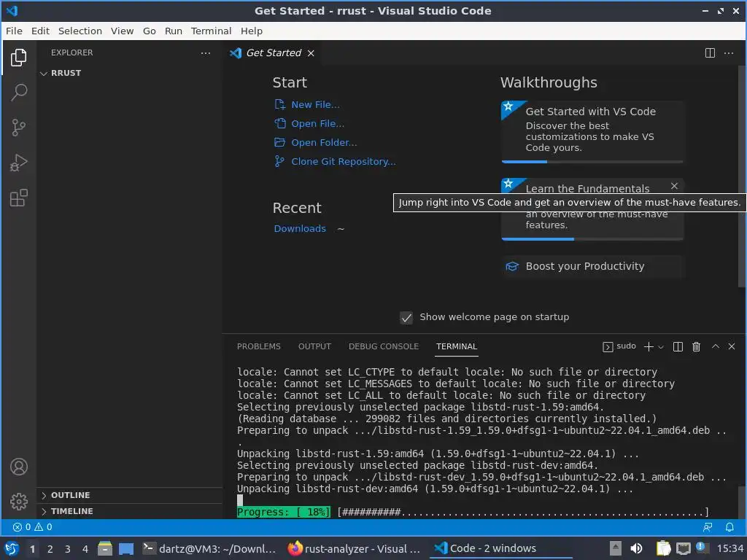Switch to workspace 2 in taskbar
Viewport: 747px width, 560px height.
tap(50, 549)
